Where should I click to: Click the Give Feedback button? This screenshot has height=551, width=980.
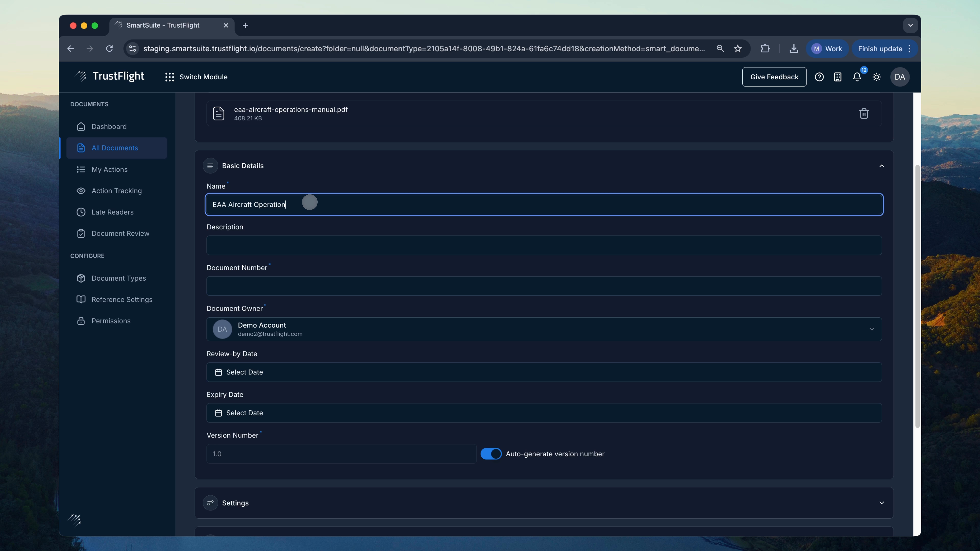774,77
